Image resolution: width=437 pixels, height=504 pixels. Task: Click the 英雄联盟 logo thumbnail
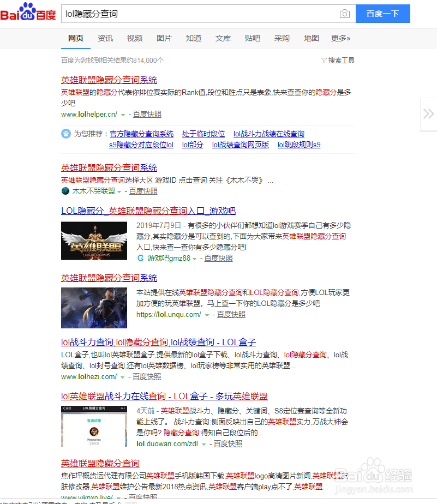click(94, 241)
